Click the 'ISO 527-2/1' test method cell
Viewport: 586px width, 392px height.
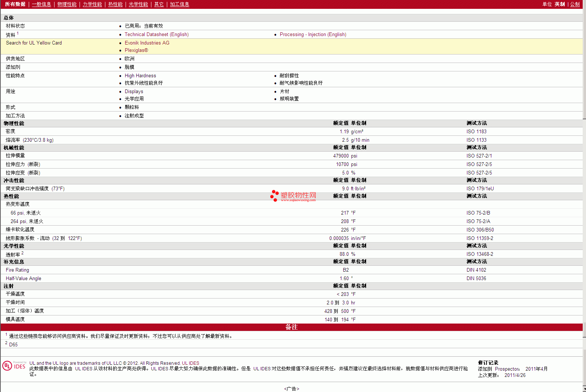479,156
